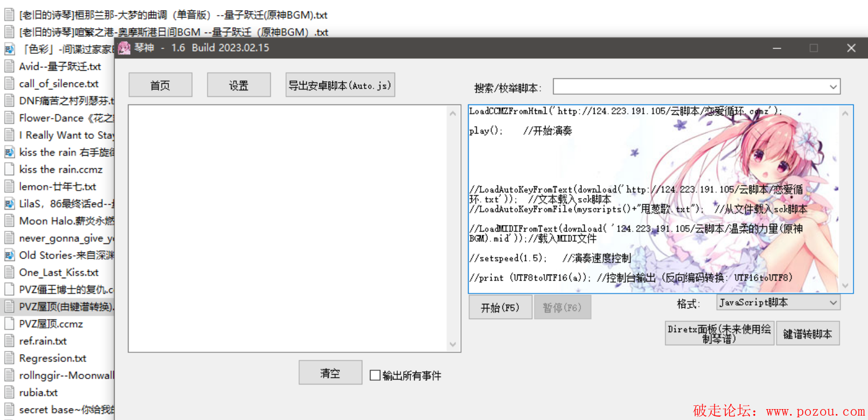Click the output log scrollbar down arrow

point(453,344)
